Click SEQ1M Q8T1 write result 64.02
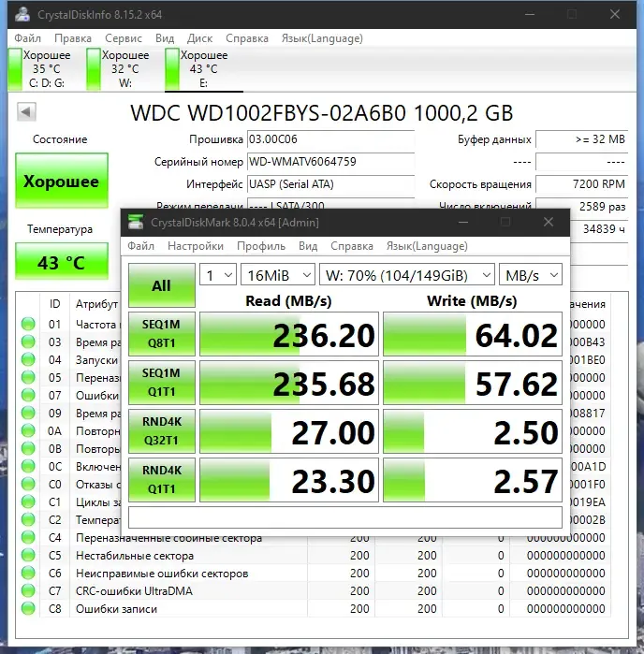Screen dimensions: 644x654 473,334
